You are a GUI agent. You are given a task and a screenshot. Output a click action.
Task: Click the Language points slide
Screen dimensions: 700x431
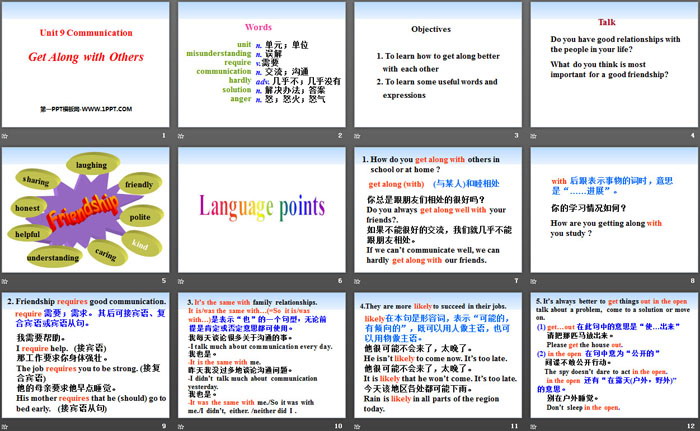[262, 209]
